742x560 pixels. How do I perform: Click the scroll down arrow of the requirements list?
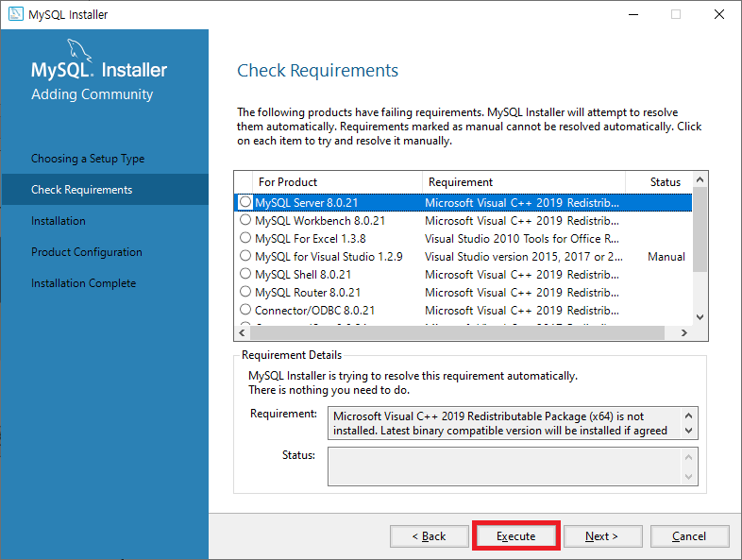[x=700, y=317]
